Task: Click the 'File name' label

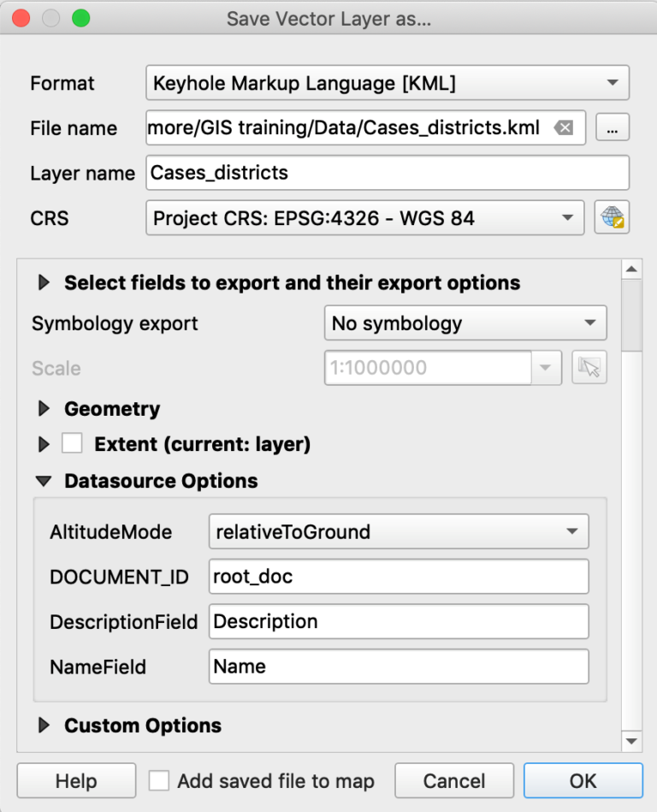Action: (x=74, y=128)
